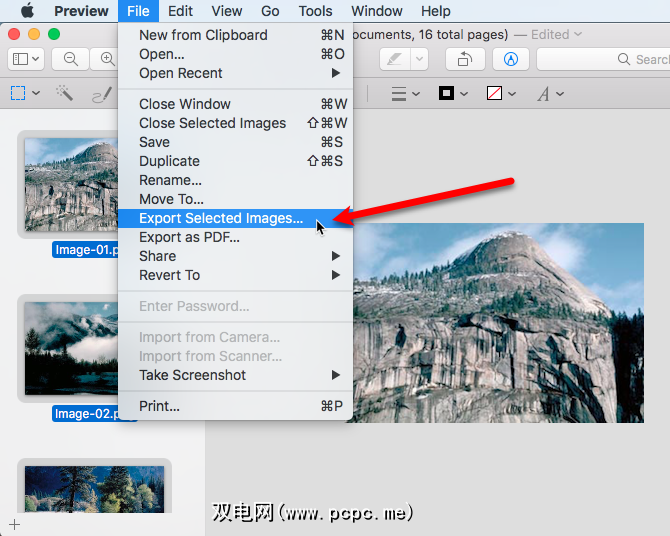Select the Sketch drawing tool
Viewport: 670px width, 536px height.
103,94
